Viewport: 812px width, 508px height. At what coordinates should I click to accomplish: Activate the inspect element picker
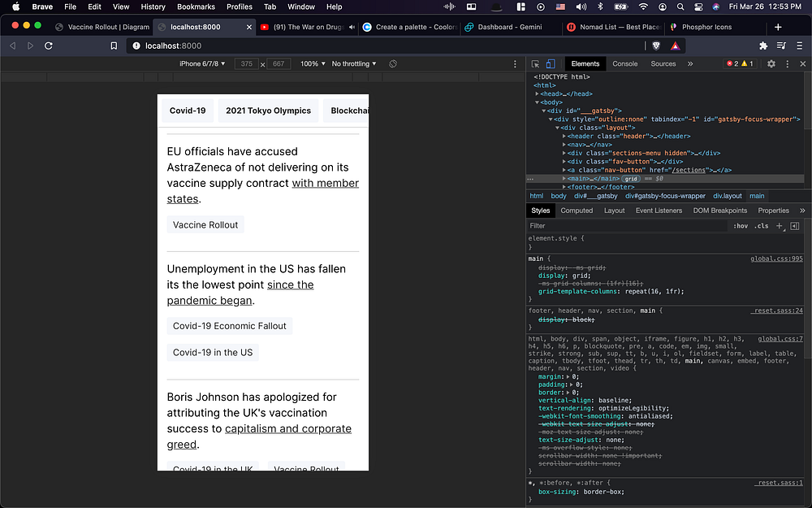(x=536, y=64)
